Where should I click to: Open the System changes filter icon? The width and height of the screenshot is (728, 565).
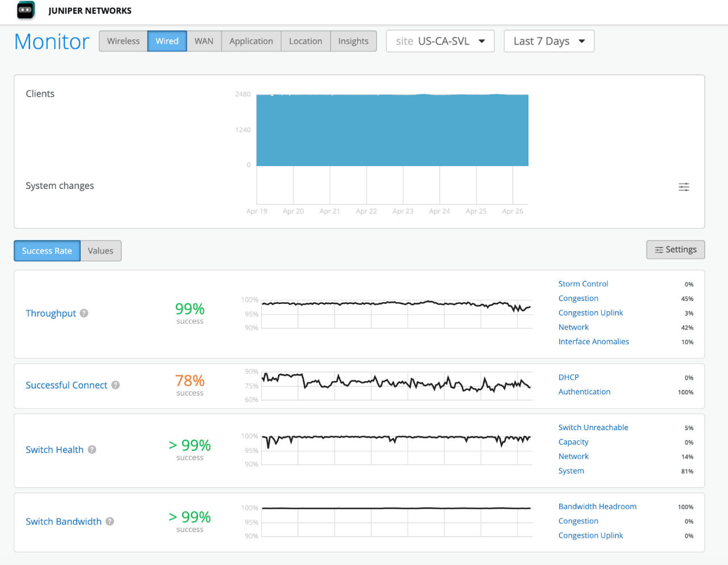click(x=684, y=187)
